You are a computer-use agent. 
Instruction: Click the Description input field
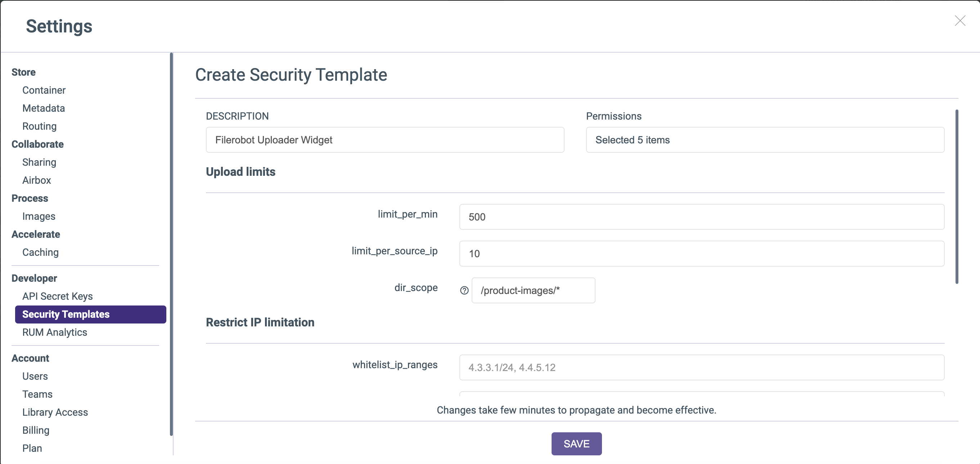(385, 140)
